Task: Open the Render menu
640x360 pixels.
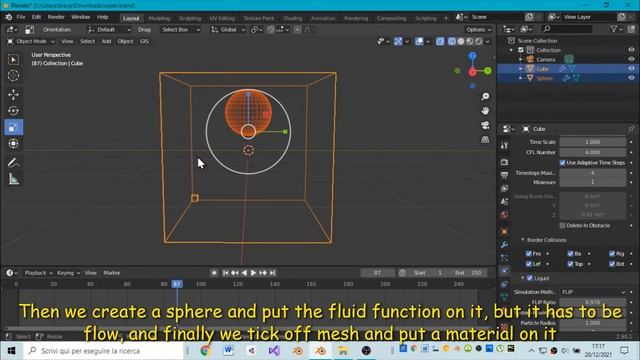Action: tap(56, 17)
